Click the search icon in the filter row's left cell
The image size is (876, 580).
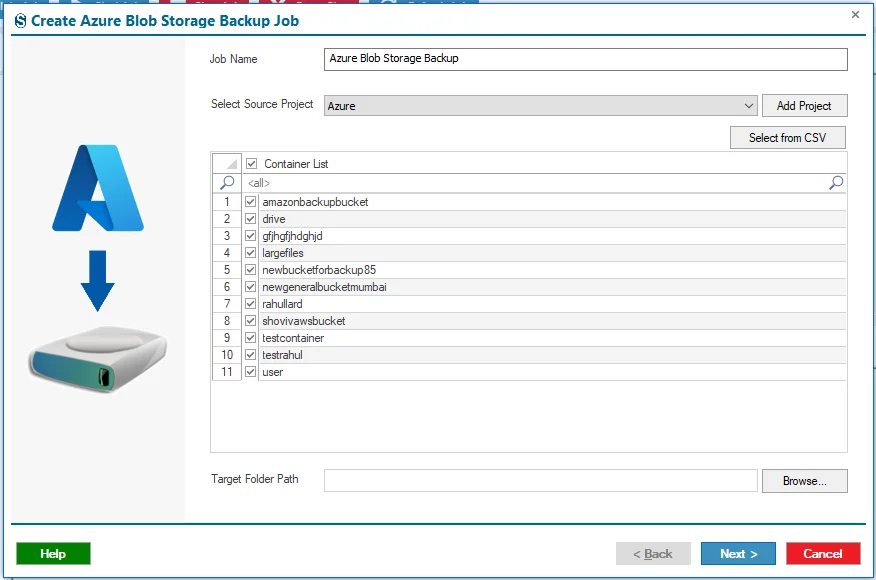click(227, 183)
